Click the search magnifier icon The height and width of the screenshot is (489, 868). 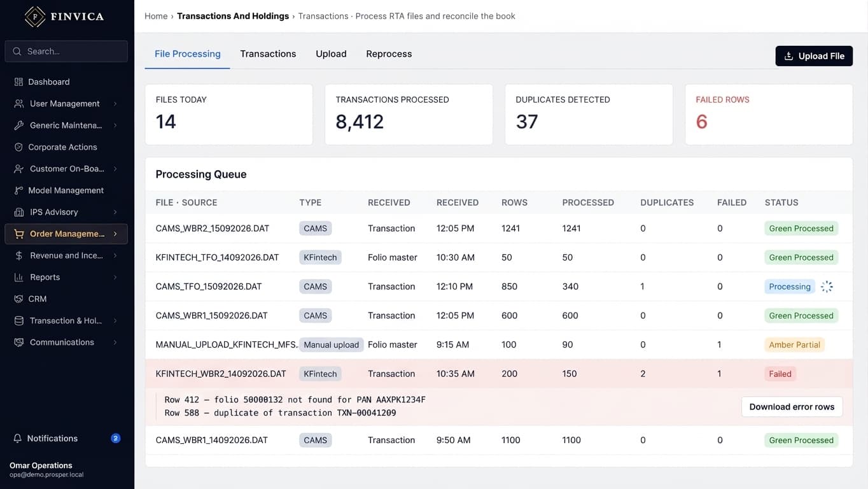pyautogui.click(x=18, y=52)
